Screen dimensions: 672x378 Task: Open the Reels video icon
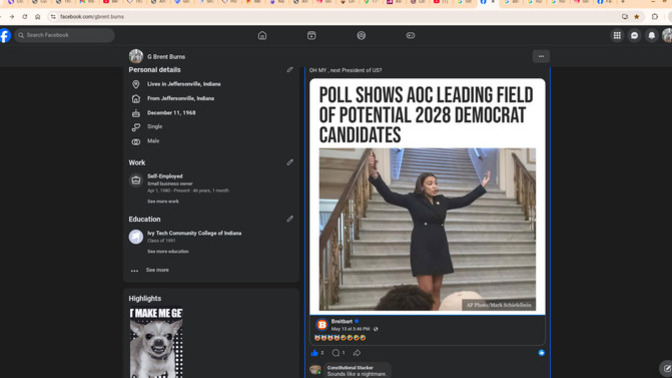(312, 36)
